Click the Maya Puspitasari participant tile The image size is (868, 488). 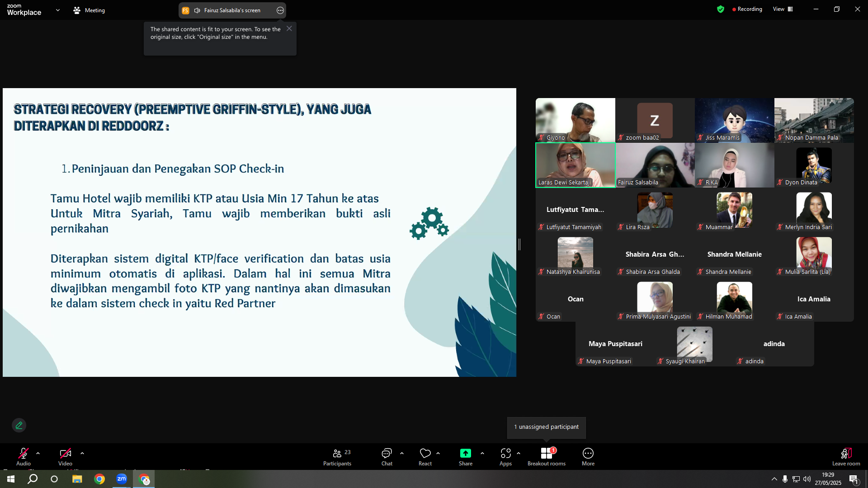(x=615, y=344)
